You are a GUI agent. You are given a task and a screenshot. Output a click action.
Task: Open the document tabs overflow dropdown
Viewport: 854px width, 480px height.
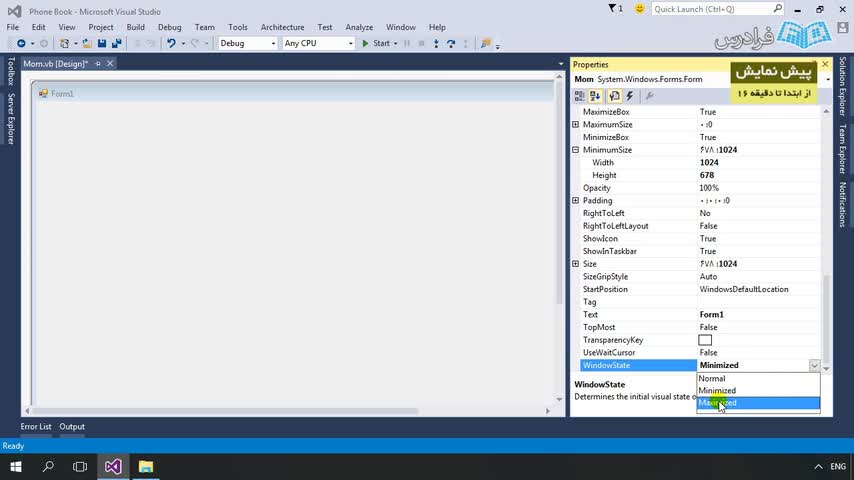561,64
